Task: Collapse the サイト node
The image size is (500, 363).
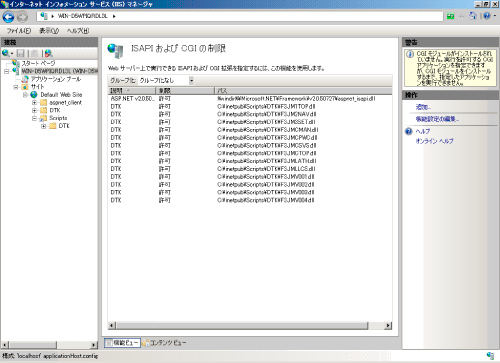Action: tap(16, 87)
